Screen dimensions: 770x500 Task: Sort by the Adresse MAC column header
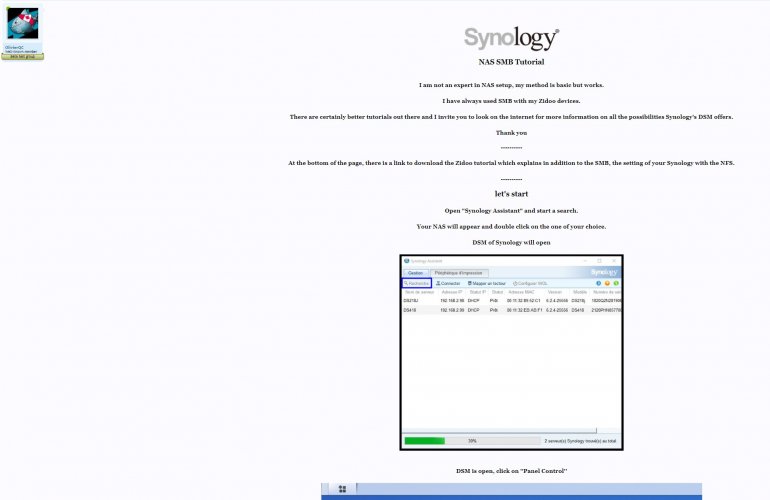pyautogui.click(x=521, y=292)
